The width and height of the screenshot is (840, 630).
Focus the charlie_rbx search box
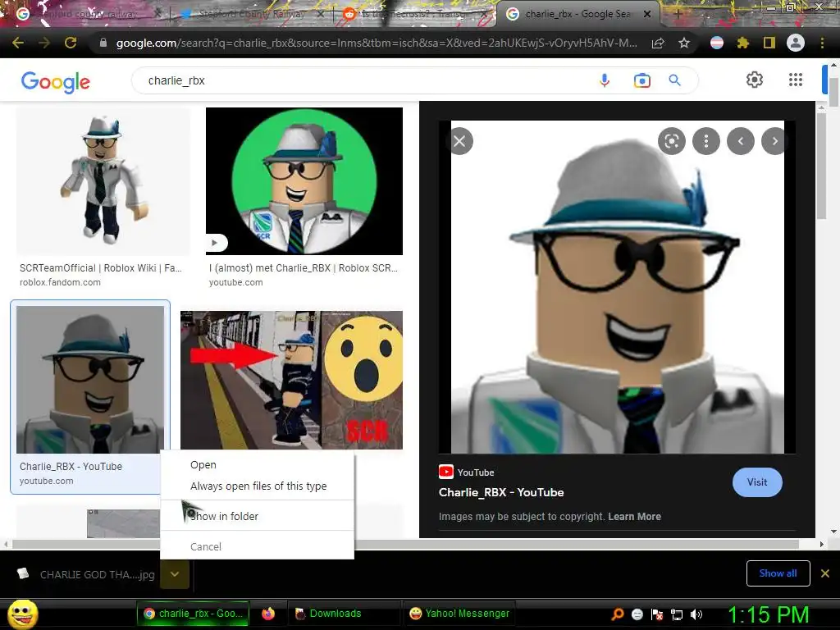coord(364,80)
